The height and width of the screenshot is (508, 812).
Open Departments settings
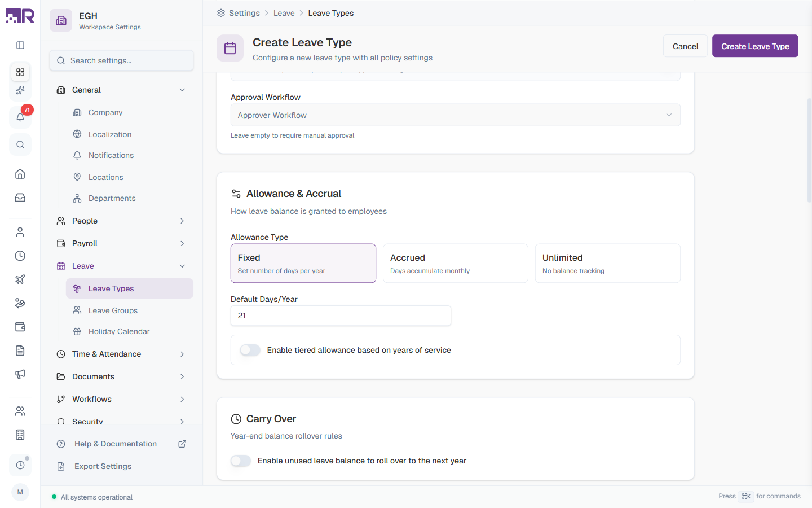(x=130, y=198)
